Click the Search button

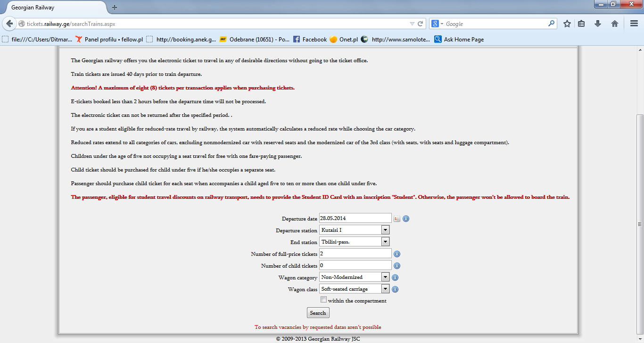318,313
